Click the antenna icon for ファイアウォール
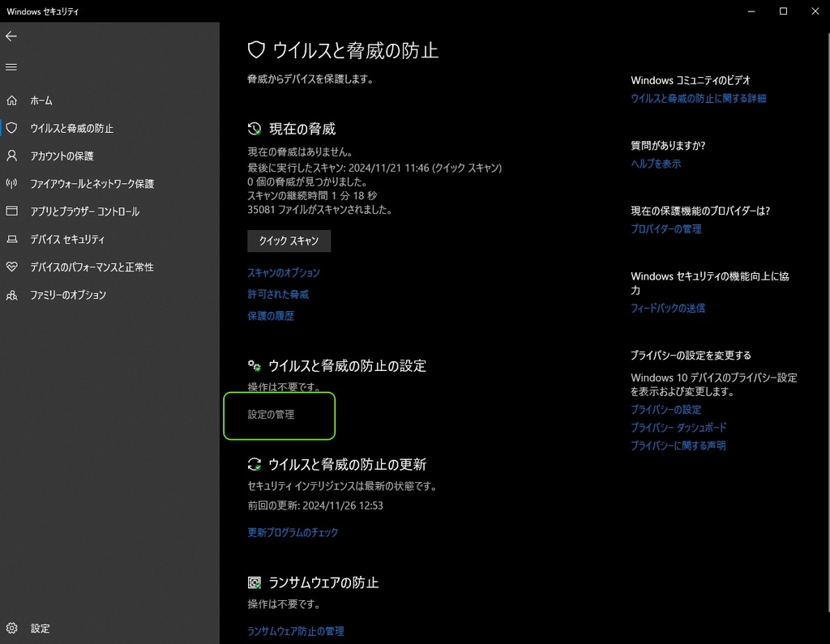Screen dimensions: 830x644 click(x=11, y=184)
